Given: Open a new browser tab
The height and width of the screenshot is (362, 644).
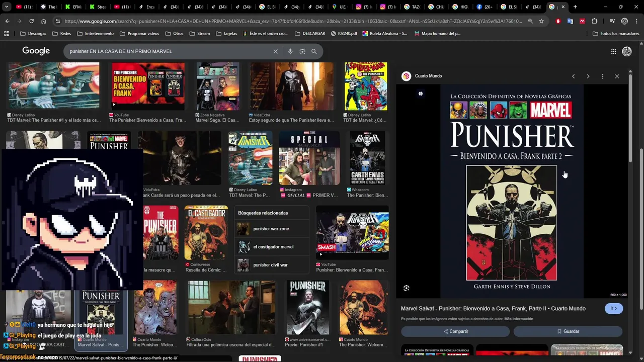Looking at the screenshot, I should click(575, 7).
